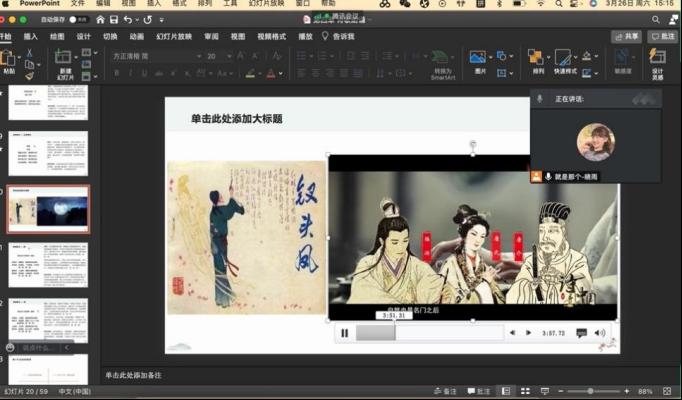Switch to Normal view in status bar
Screen dimensions: 682x400
pos(505,391)
